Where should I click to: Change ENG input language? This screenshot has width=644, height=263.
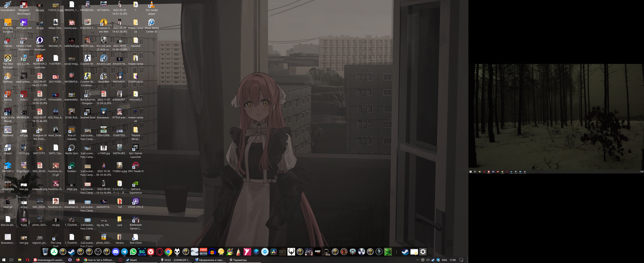pyautogui.click(x=444, y=260)
